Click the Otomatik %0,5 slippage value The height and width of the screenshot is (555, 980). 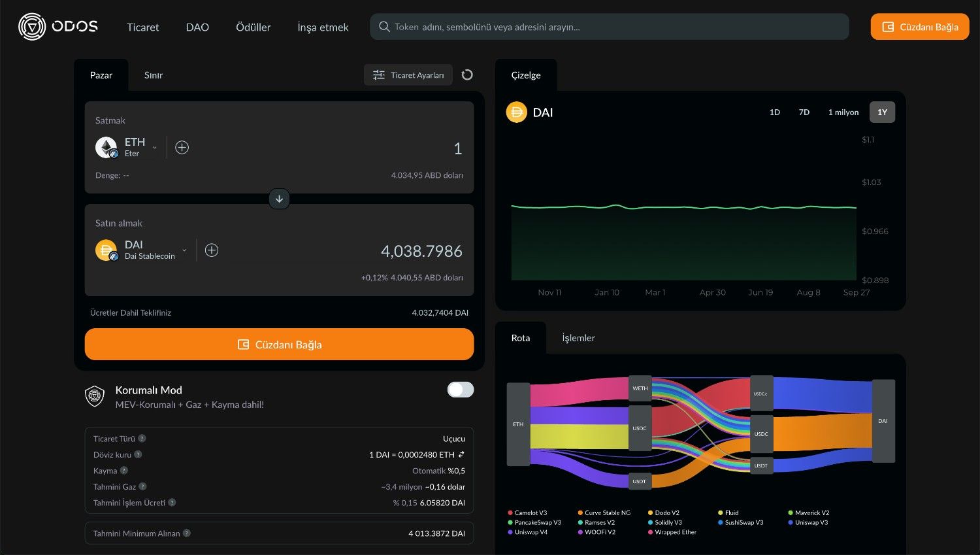pos(438,471)
